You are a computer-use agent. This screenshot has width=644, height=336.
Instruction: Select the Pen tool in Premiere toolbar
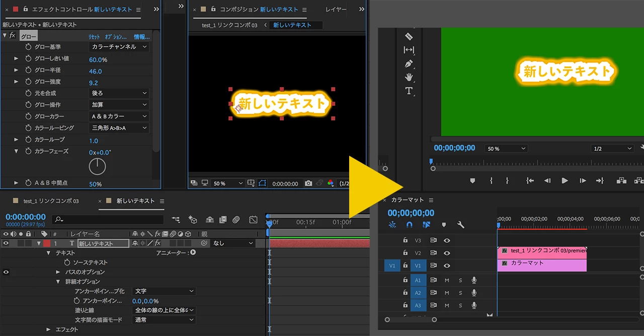click(409, 64)
